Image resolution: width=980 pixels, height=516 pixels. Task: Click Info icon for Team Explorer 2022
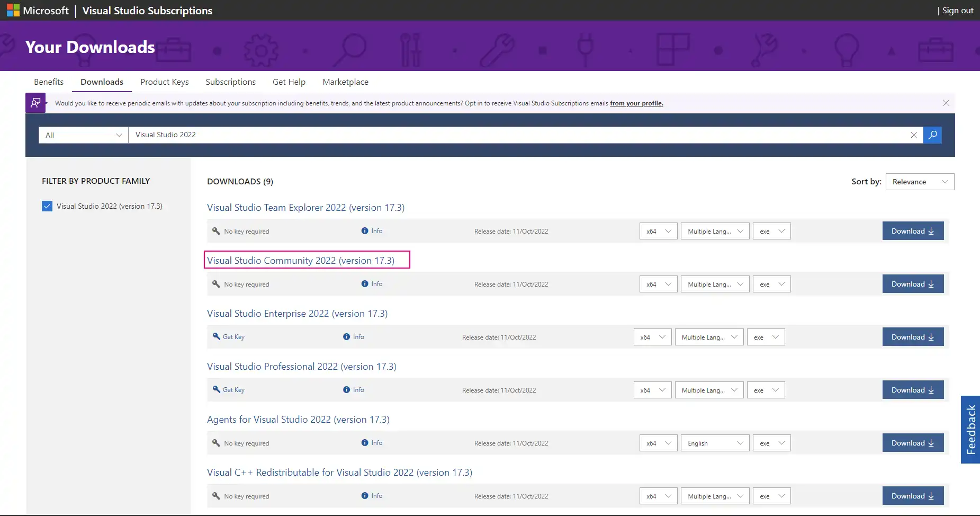pos(365,231)
